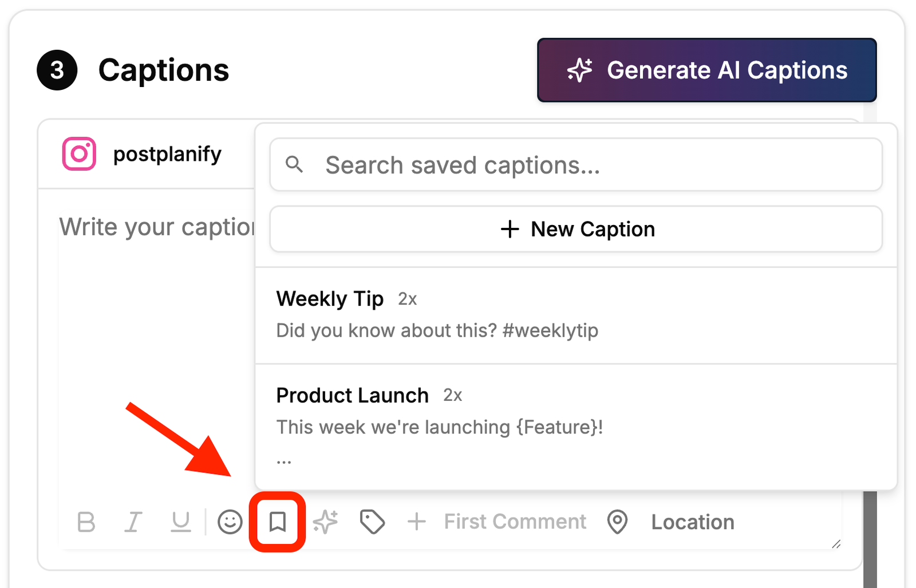
Task: Focus the Search saved captions field
Action: tap(576, 165)
